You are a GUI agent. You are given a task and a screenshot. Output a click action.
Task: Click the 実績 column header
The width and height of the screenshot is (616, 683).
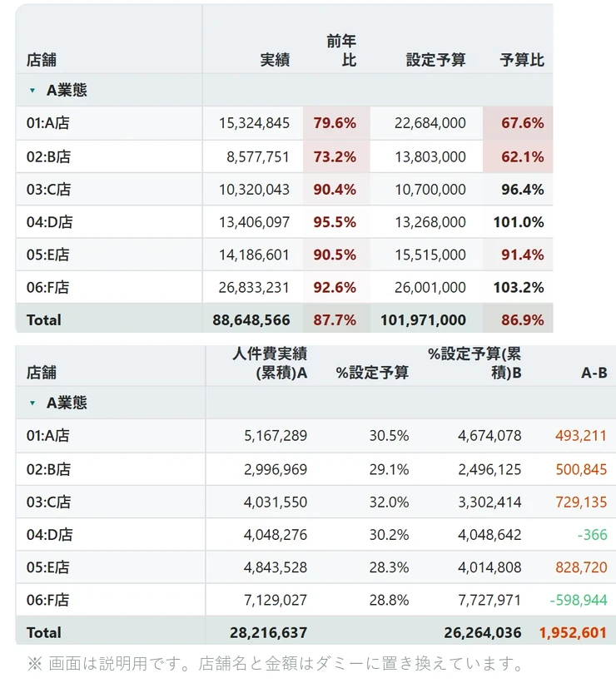click(275, 60)
